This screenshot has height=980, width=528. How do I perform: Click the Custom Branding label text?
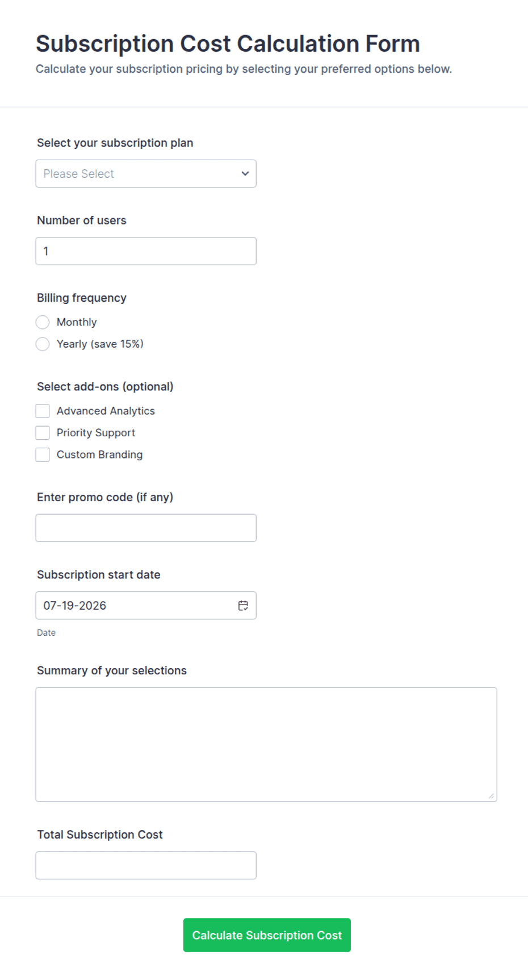click(99, 454)
